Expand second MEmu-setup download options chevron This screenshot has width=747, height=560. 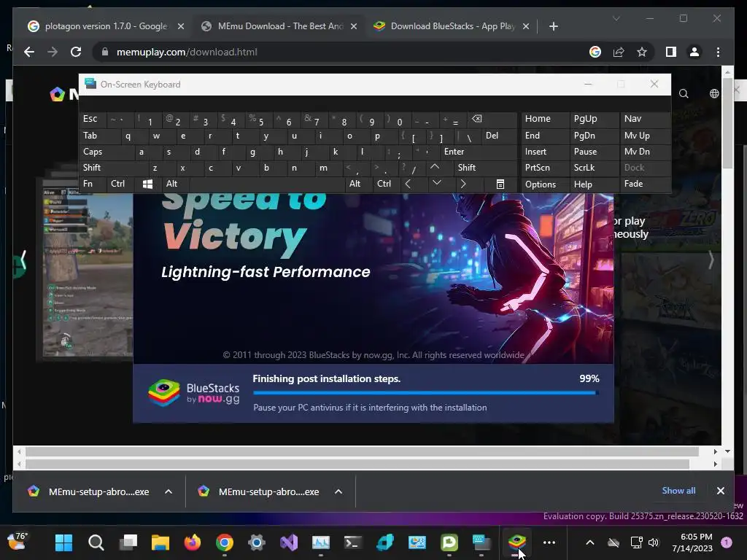pyautogui.click(x=338, y=491)
